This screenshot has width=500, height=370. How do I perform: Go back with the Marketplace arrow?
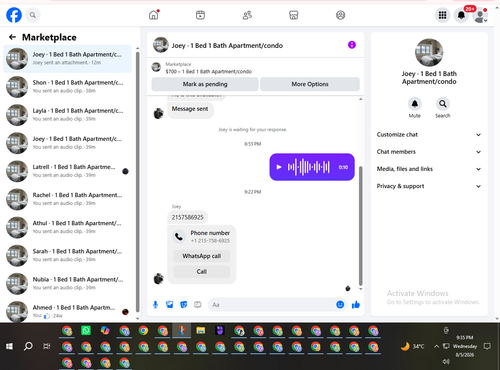pos(13,37)
